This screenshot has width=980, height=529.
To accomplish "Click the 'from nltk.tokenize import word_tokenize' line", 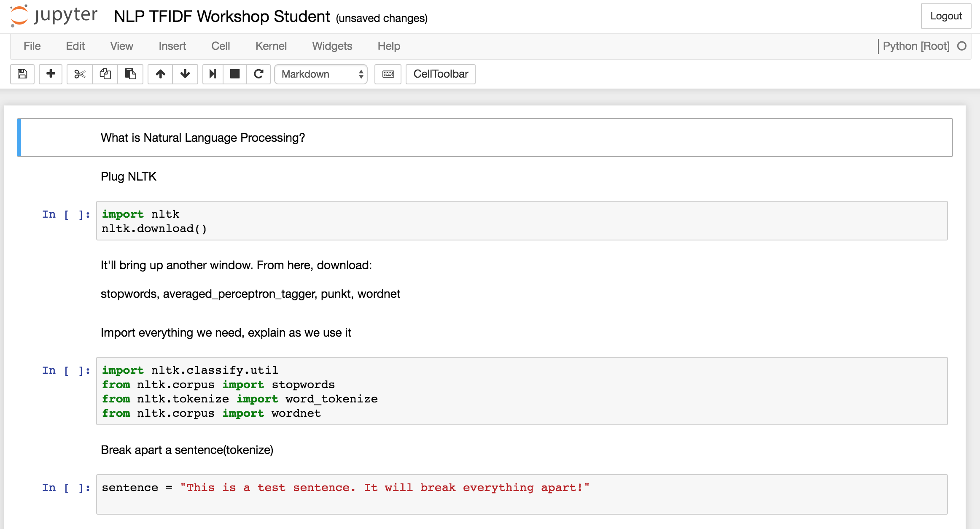I will pos(240,399).
